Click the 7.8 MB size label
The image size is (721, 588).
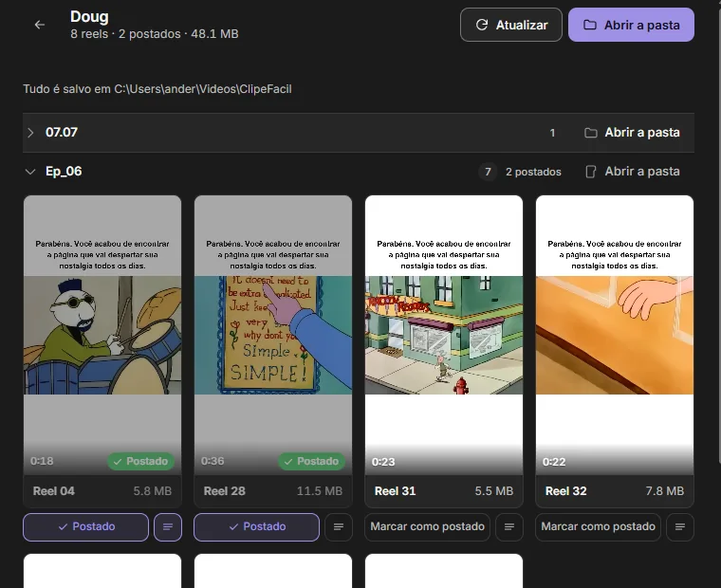pos(664,491)
